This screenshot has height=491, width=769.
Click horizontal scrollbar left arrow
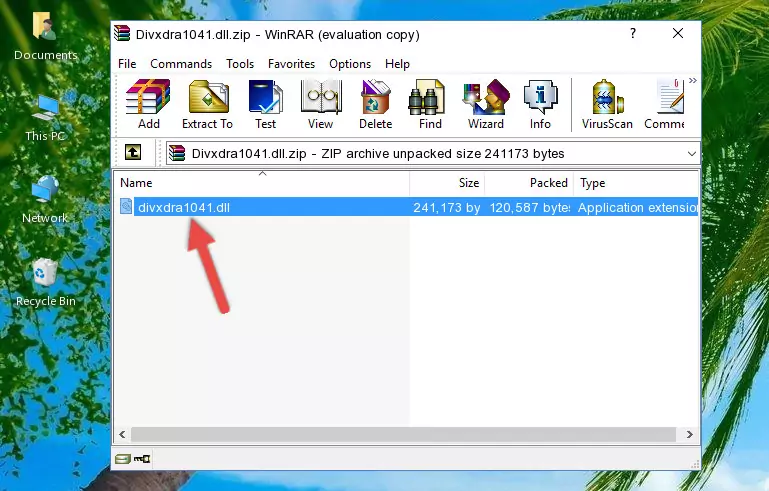pos(122,435)
